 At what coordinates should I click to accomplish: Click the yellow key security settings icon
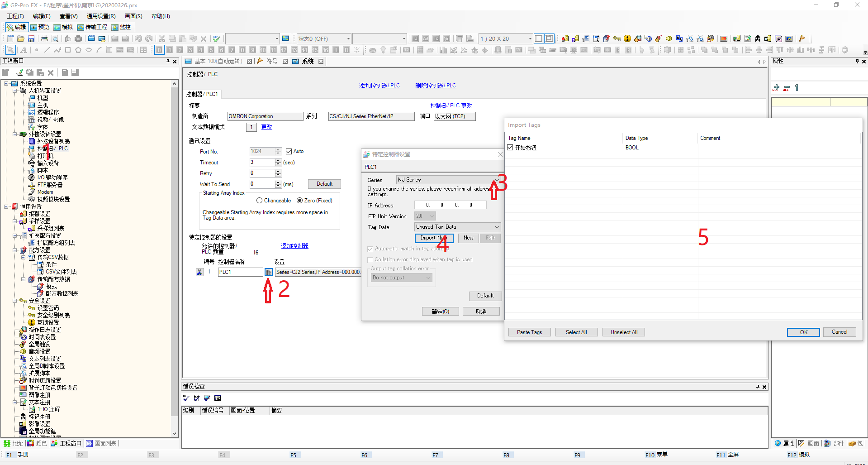tap(617, 39)
